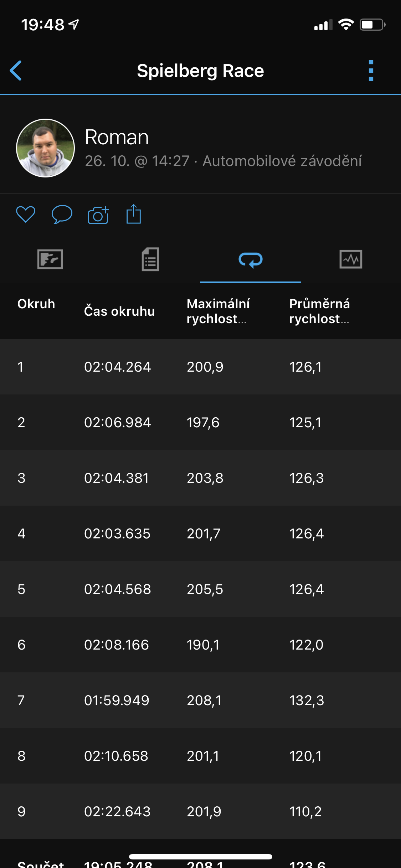Tap the Roman username
The width and height of the screenshot is (401, 868).
tap(117, 137)
